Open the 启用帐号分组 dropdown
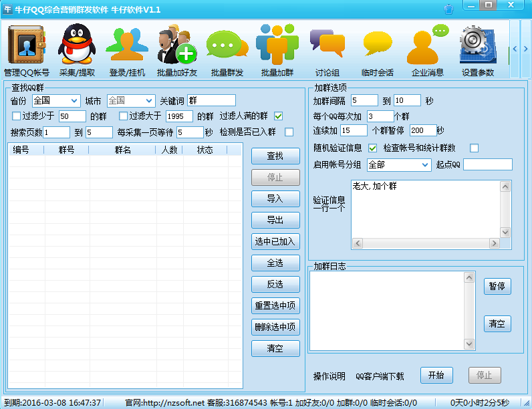 [x=399, y=165]
